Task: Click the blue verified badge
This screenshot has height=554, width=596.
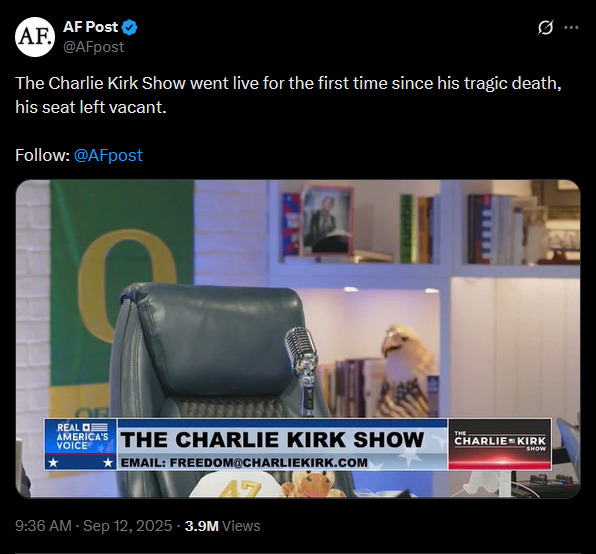Action: click(130, 27)
